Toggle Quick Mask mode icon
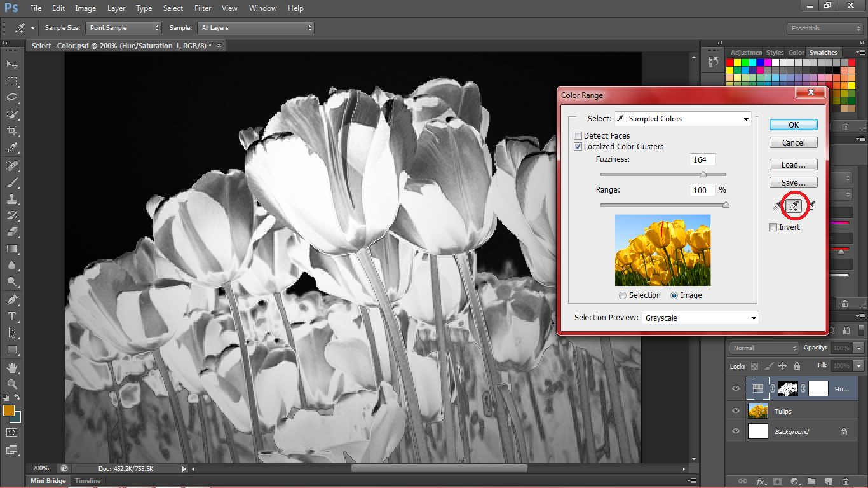 click(x=12, y=432)
